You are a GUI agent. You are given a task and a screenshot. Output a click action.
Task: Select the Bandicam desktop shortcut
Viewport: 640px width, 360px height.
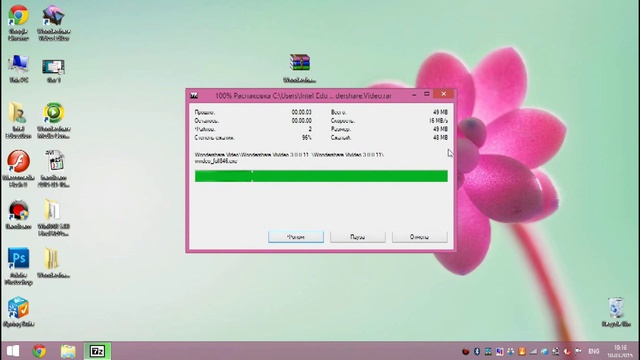point(18,214)
